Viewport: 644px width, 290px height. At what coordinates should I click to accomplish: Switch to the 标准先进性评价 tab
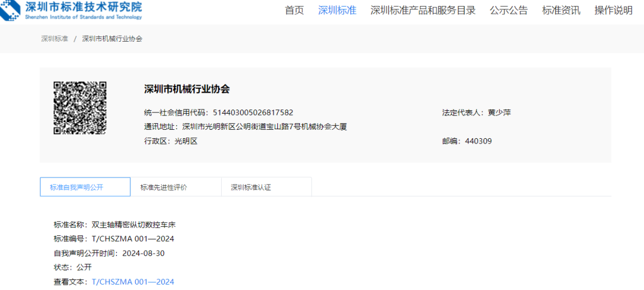tap(176, 187)
